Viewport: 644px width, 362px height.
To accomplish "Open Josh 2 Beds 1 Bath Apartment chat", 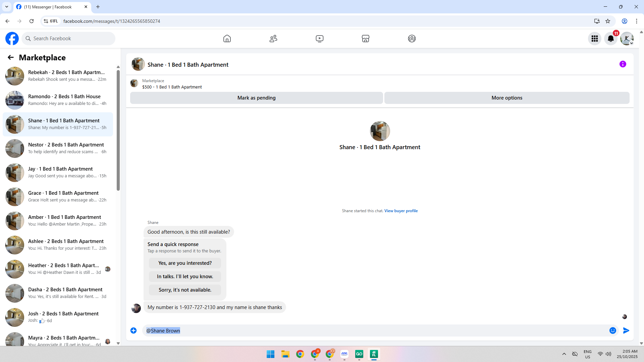I will coord(58,317).
